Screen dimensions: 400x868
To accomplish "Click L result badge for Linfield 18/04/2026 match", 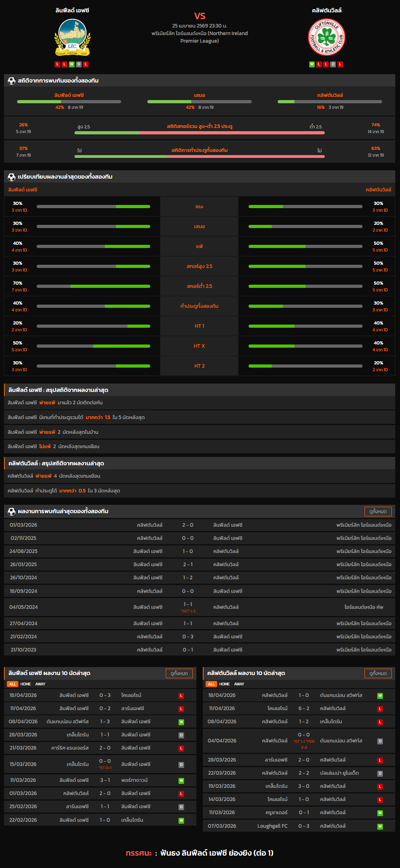I will pyautogui.click(x=181, y=695).
